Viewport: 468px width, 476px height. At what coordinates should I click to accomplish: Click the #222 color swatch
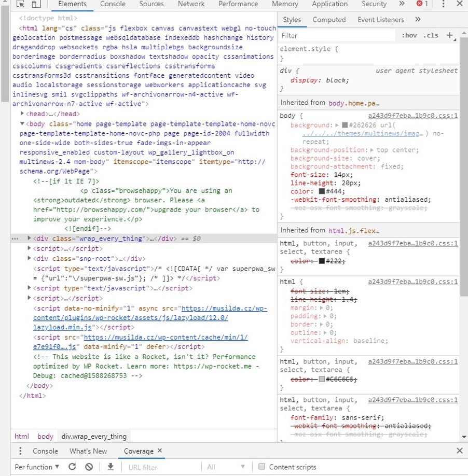pos(322,261)
